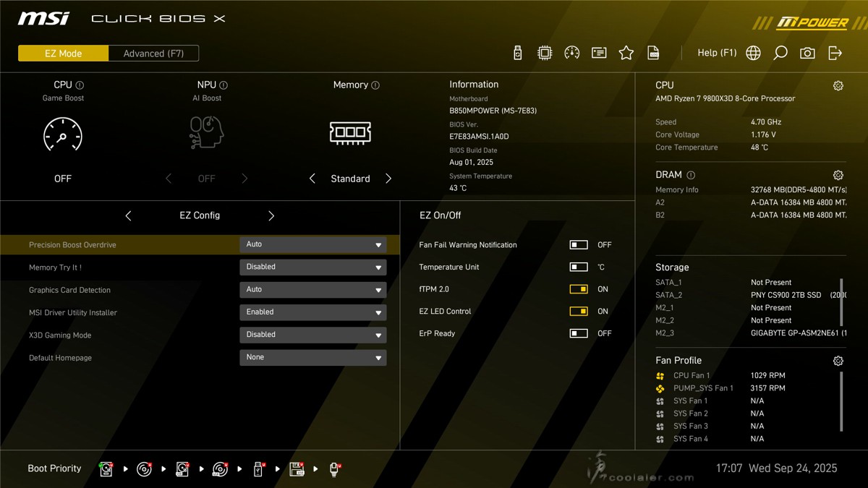Open the search magnifier icon

[x=780, y=53]
